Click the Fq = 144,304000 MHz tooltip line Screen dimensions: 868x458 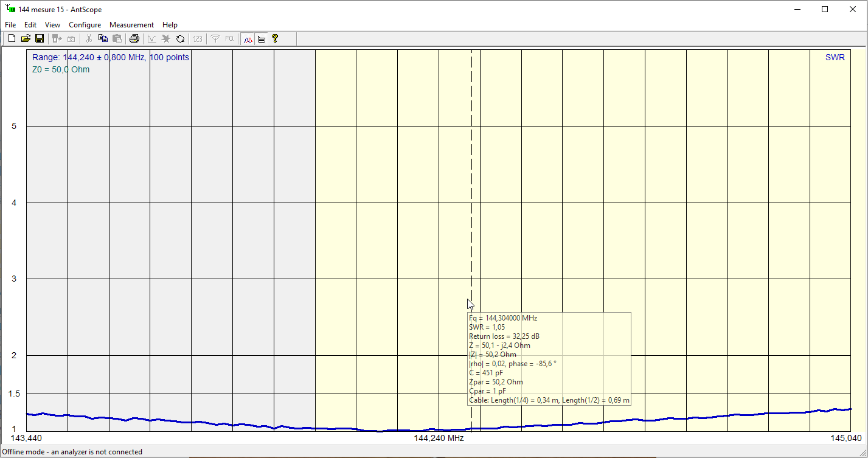click(x=503, y=318)
